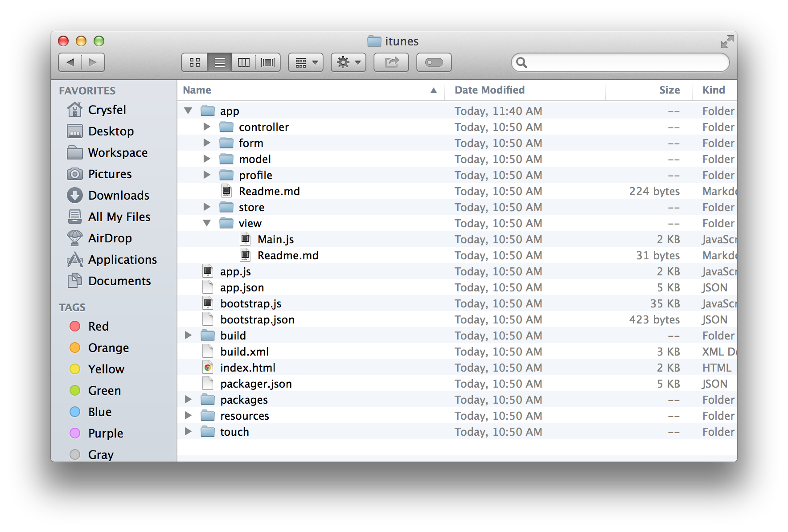Screen dimensions: 788x532
Task: Filter by the Yellow tag
Action: pos(97,369)
